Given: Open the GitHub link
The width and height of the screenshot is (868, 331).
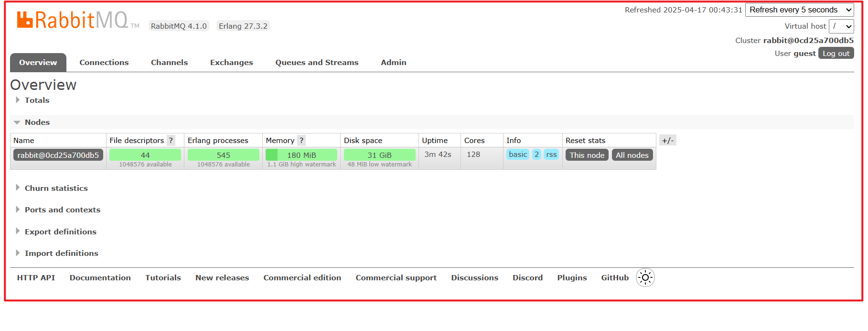Looking at the screenshot, I should click(614, 277).
